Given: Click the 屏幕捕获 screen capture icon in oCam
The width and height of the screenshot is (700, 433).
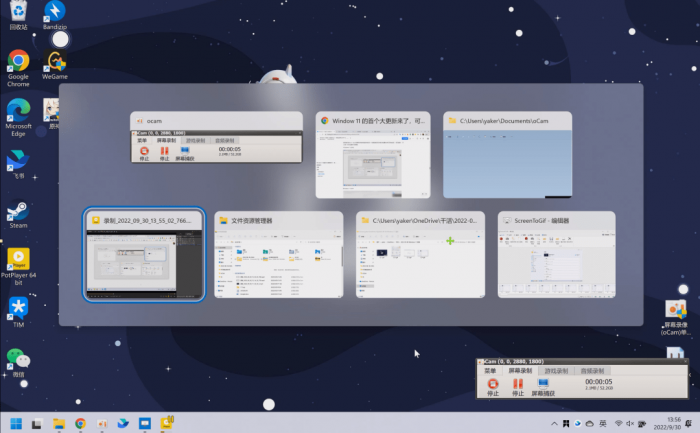Looking at the screenshot, I should (x=543, y=383).
